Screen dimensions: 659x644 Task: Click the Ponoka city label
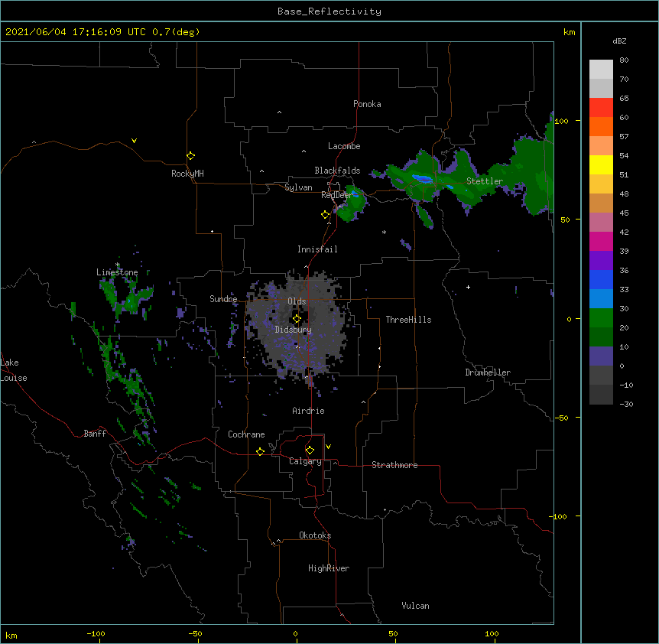[367, 104]
